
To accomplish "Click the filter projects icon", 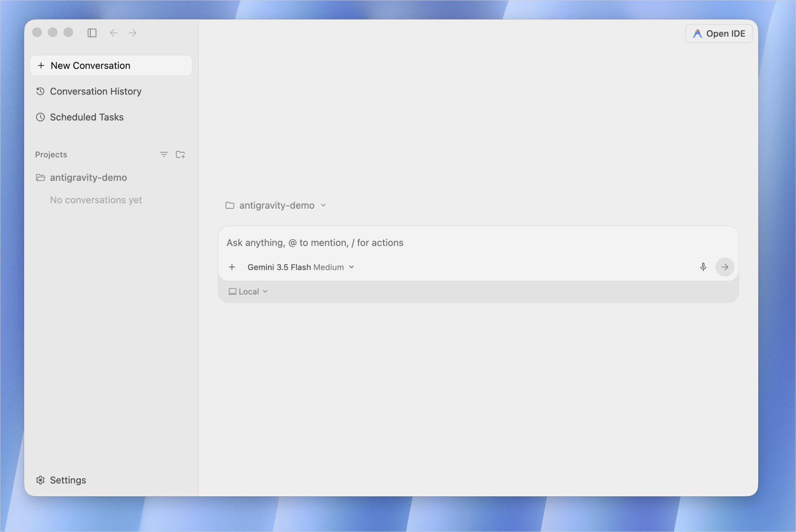I will pos(164,155).
